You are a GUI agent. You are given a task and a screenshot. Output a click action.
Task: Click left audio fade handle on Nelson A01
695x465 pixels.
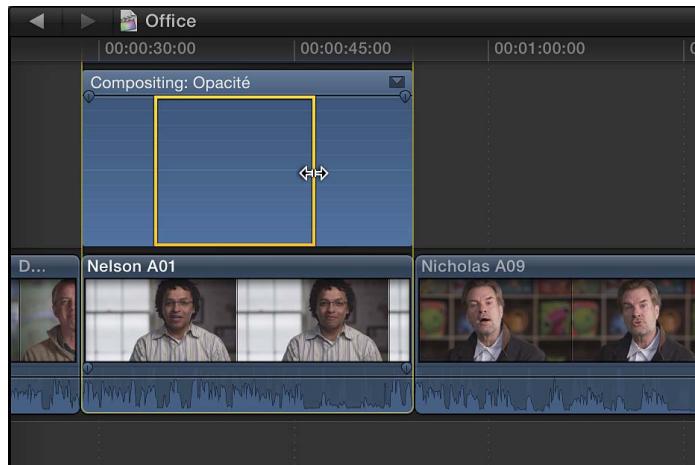tap(88, 368)
